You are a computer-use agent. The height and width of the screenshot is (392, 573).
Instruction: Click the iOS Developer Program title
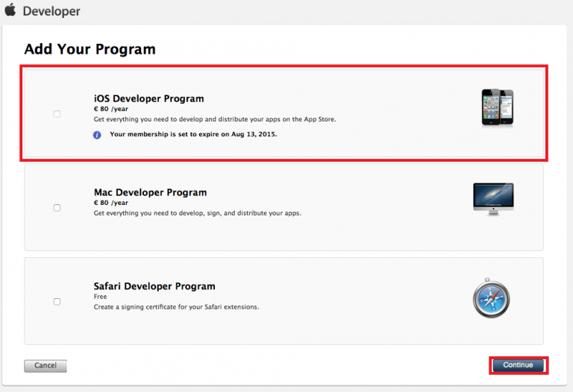(x=148, y=99)
